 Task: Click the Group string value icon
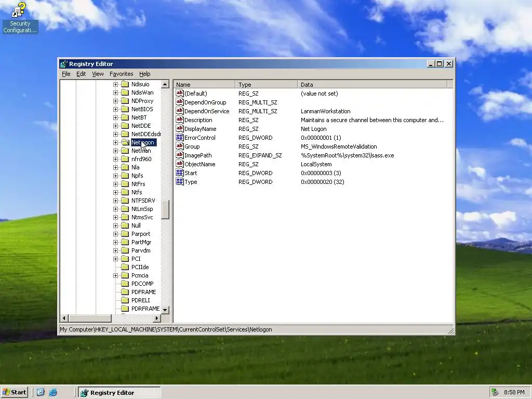(179, 146)
